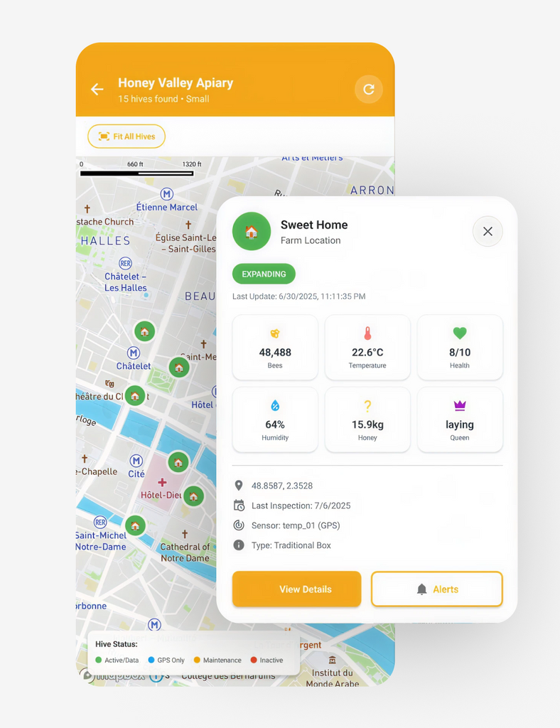Click the Farm Location subtitle

coord(311,240)
